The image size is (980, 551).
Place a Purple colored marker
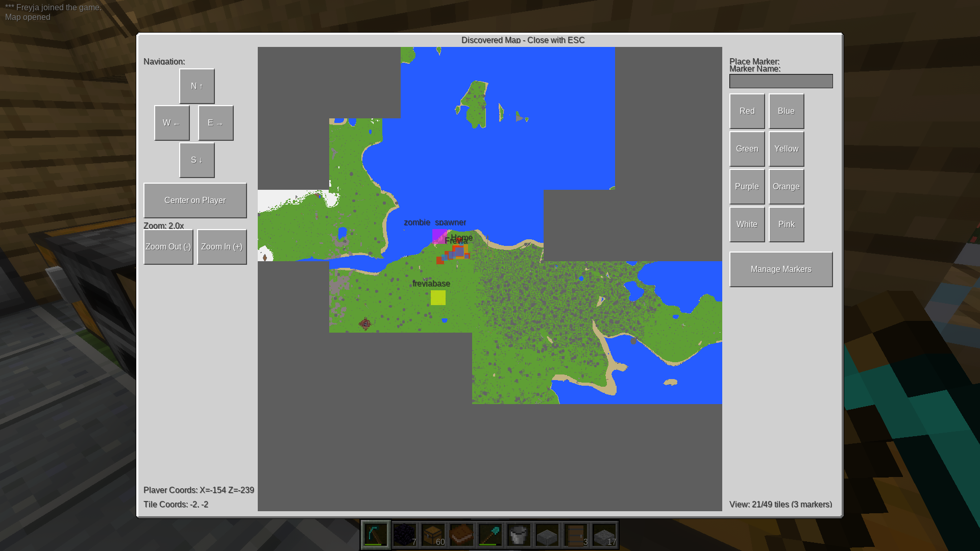point(746,187)
